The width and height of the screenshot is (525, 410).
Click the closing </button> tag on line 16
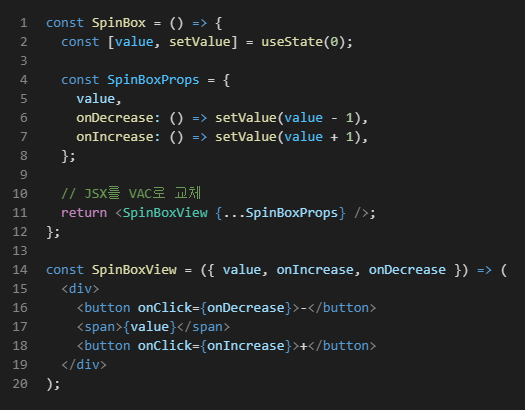pyautogui.click(x=342, y=308)
